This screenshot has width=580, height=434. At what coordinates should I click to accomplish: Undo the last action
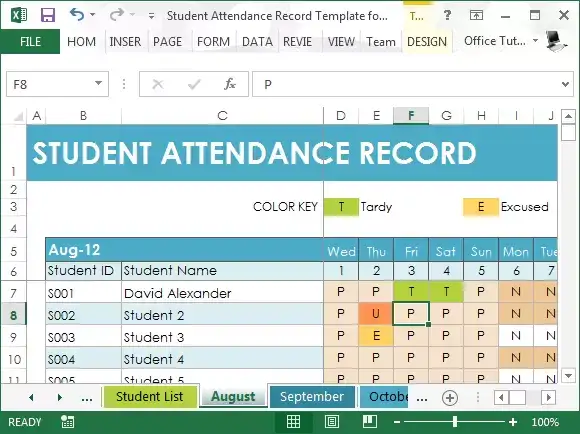[x=77, y=15]
